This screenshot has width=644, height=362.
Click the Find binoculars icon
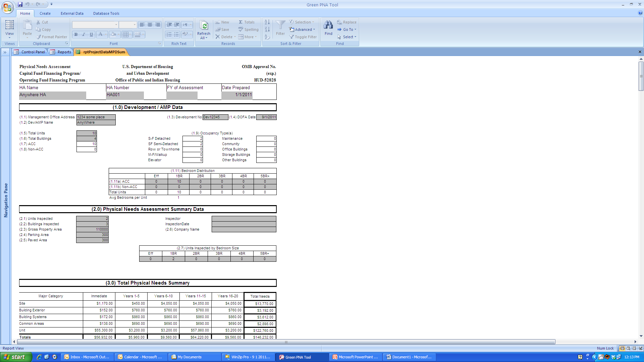coord(328,25)
